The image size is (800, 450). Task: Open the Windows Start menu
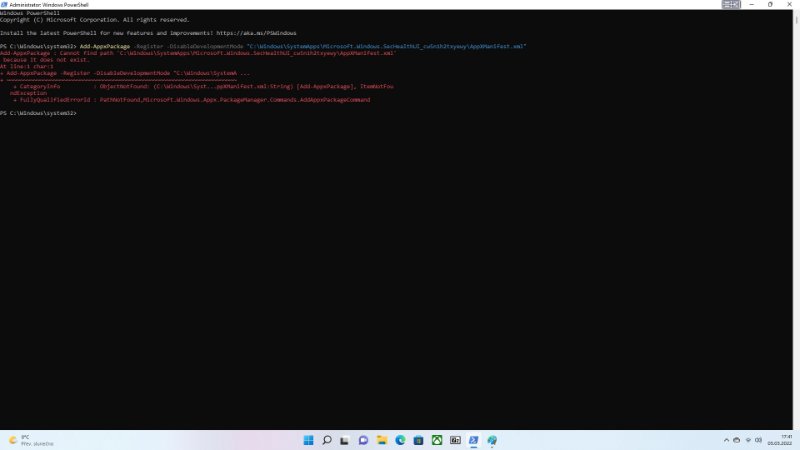pyautogui.click(x=308, y=440)
